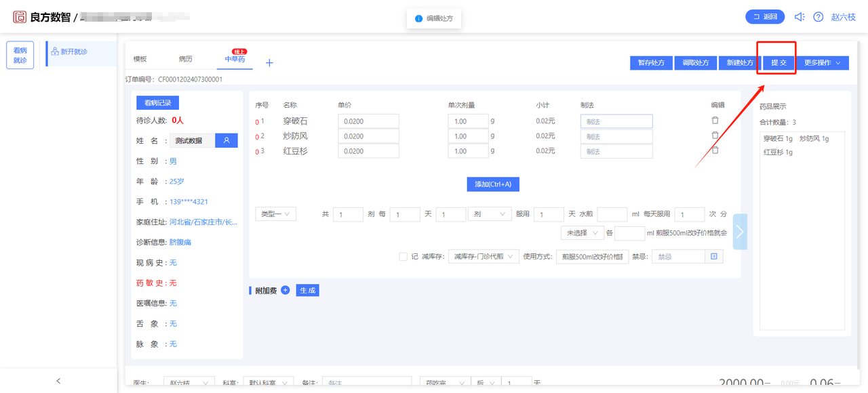Image resolution: width=868 pixels, height=393 pixels.
Task: Click the 穿破石 unit price field
Action: point(368,121)
